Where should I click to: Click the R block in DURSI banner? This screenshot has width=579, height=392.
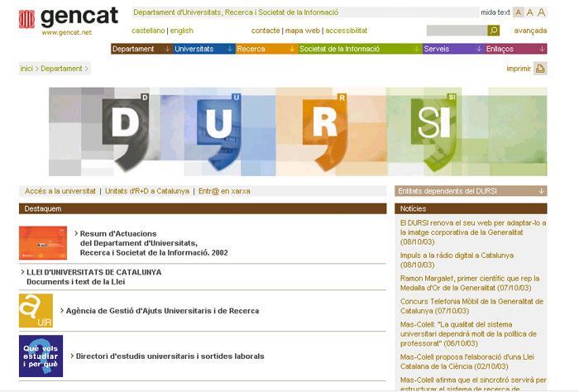(324, 131)
